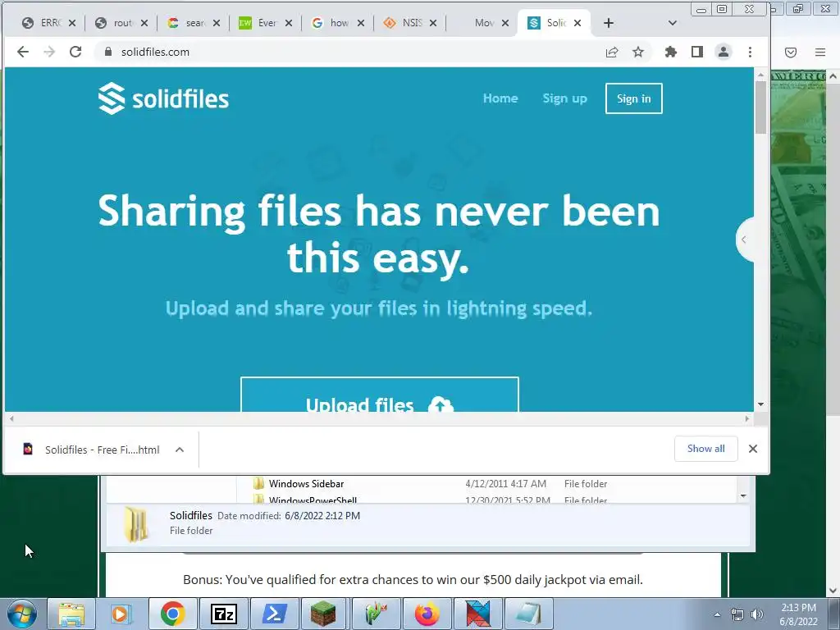The width and height of the screenshot is (840, 630).
Task: Open media player taskbar icon
Action: coord(121,614)
